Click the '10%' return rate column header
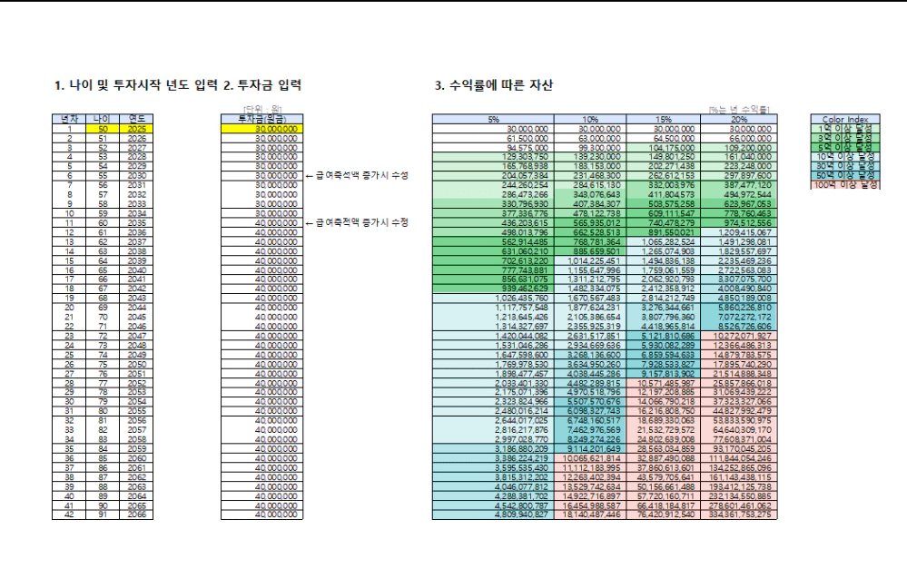The height and width of the screenshot is (588, 907). coord(590,119)
